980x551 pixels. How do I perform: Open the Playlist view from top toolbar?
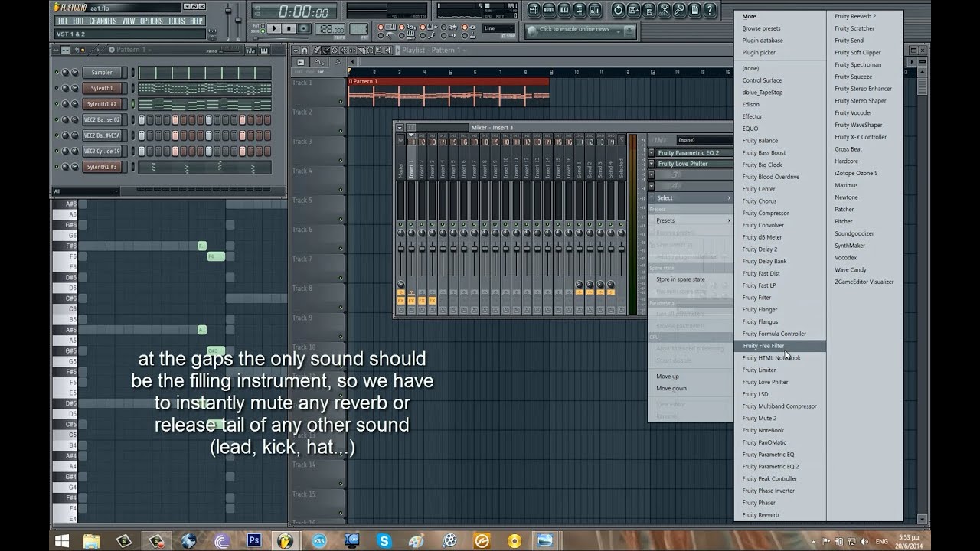534,10
